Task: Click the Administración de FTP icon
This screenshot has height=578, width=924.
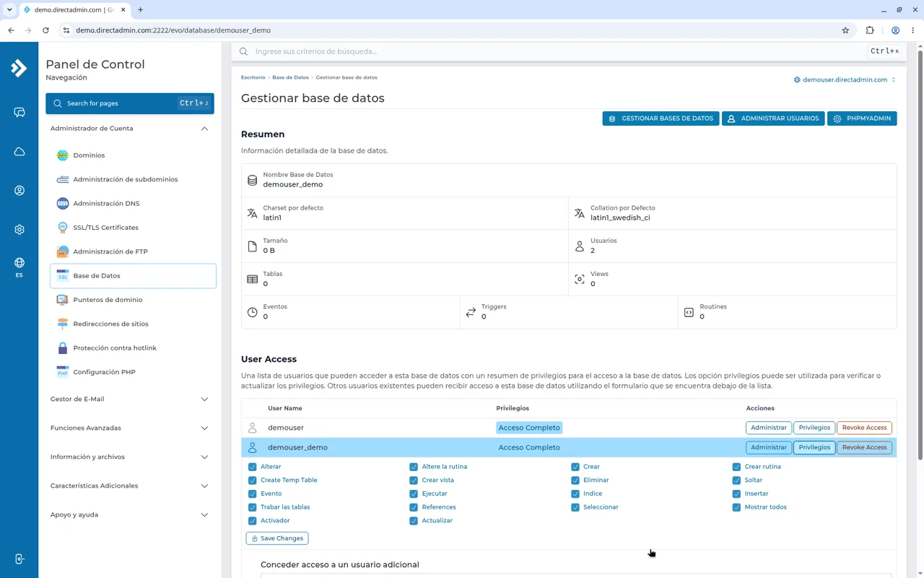Action: [63, 251]
